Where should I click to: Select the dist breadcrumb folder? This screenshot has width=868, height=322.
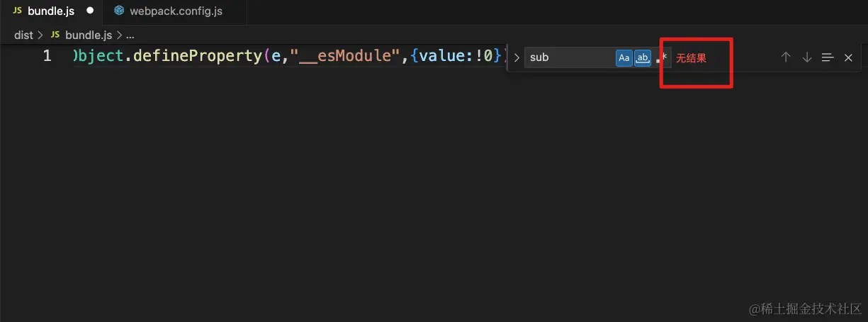tap(23, 34)
